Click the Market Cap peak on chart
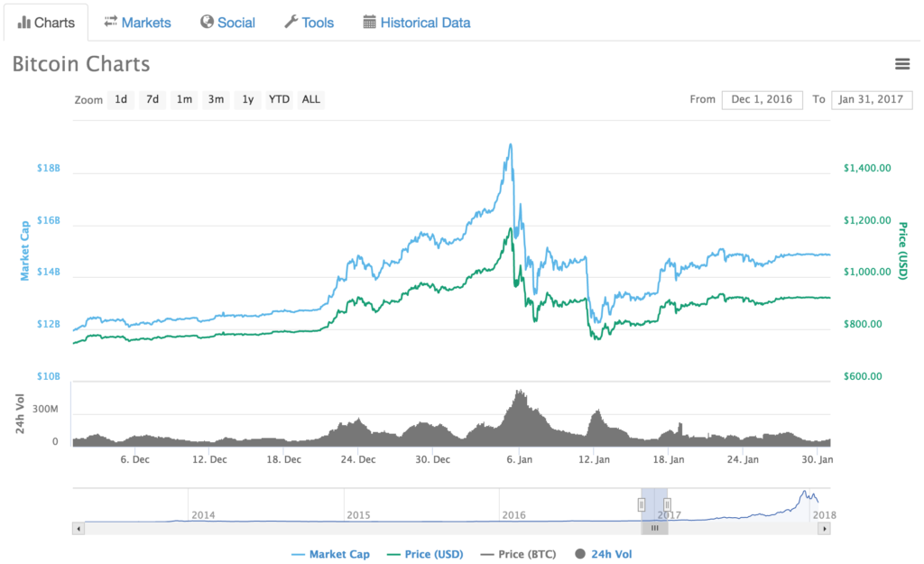This screenshot has height=564, width=924. point(511,145)
